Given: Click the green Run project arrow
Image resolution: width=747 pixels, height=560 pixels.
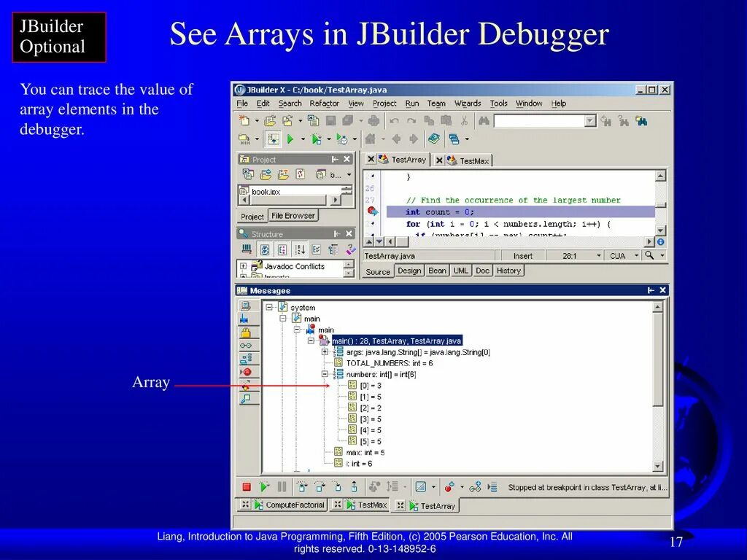Looking at the screenshot, I should [290, 139].
